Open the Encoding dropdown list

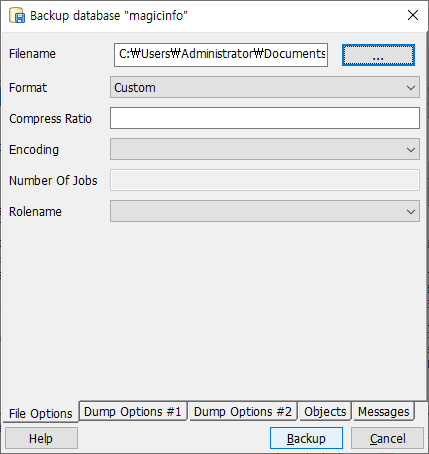[x=265, y=149]
